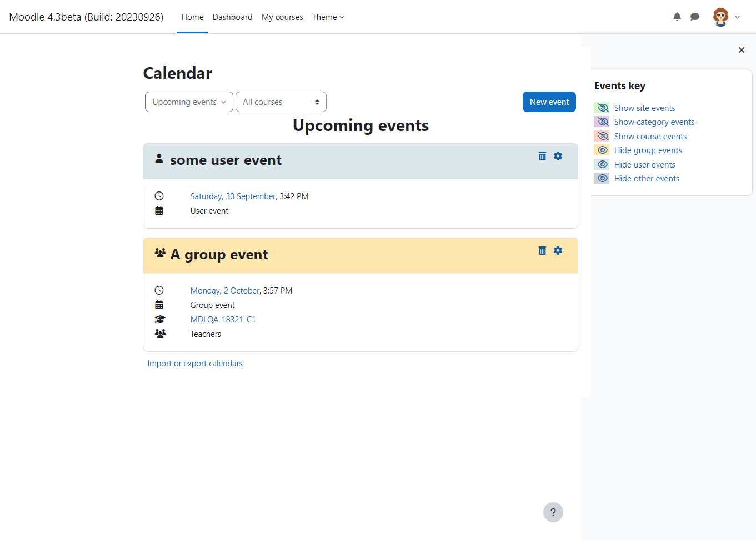756x540 pixels.
Task: Delete 'A group event' with trash icon
Action: (x=542, y=250)
